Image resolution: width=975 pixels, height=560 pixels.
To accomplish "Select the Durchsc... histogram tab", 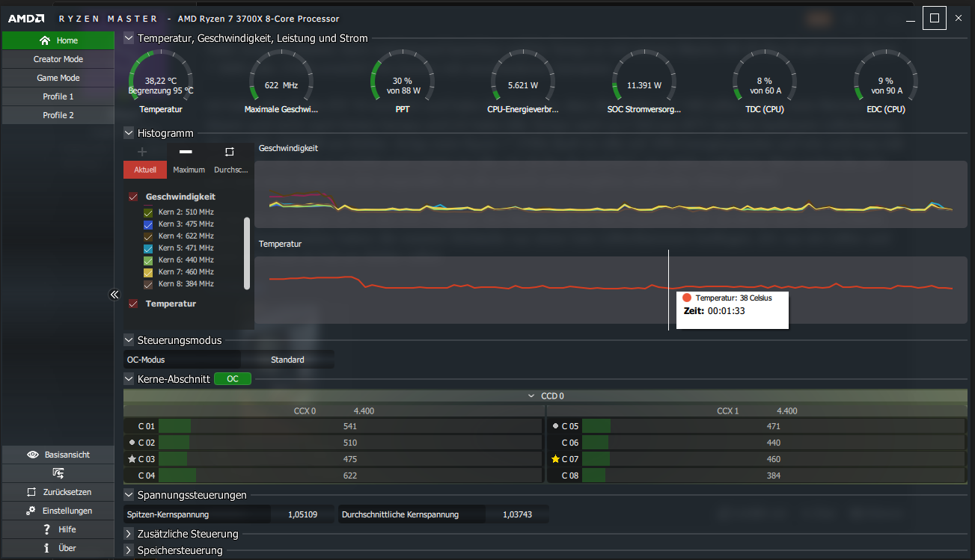I will (x=231, y=170).
